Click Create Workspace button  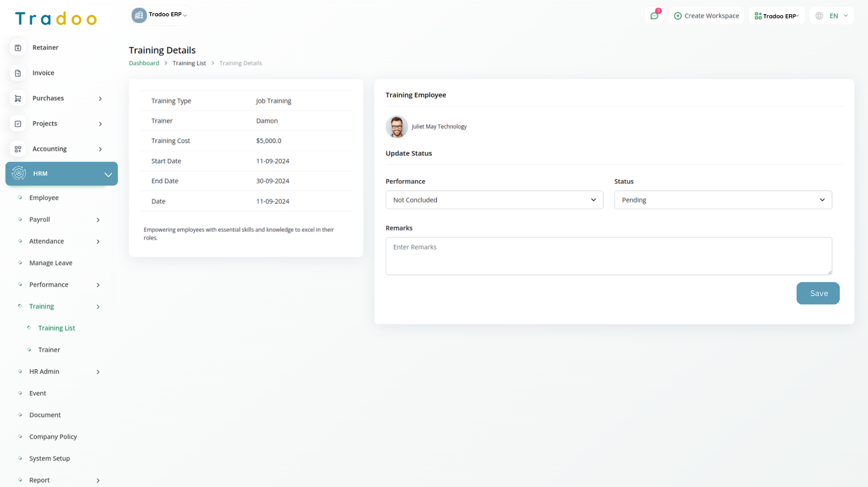tap(706, 16)
